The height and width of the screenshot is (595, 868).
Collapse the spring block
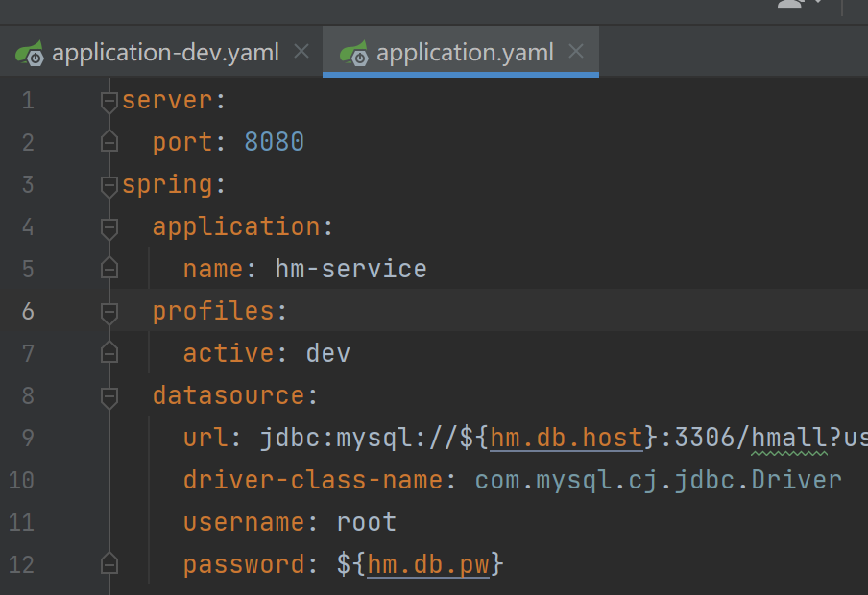(108, 184)
